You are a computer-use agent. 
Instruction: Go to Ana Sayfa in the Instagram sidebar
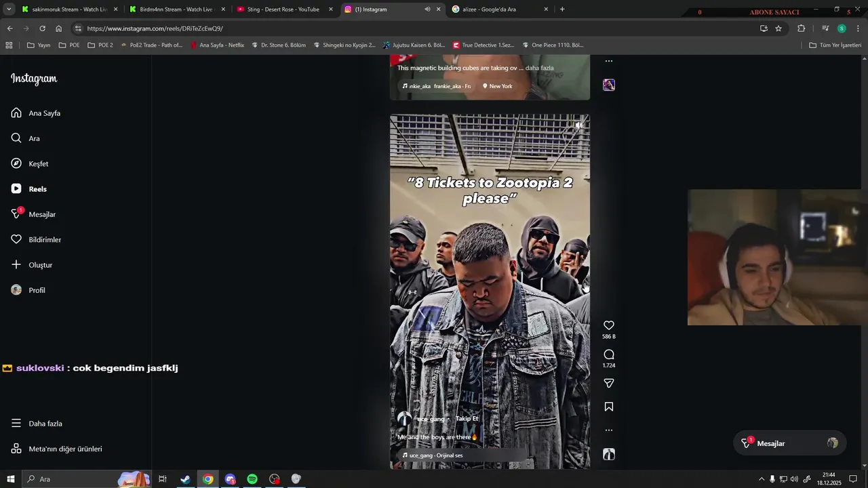[x=36, y=113]
